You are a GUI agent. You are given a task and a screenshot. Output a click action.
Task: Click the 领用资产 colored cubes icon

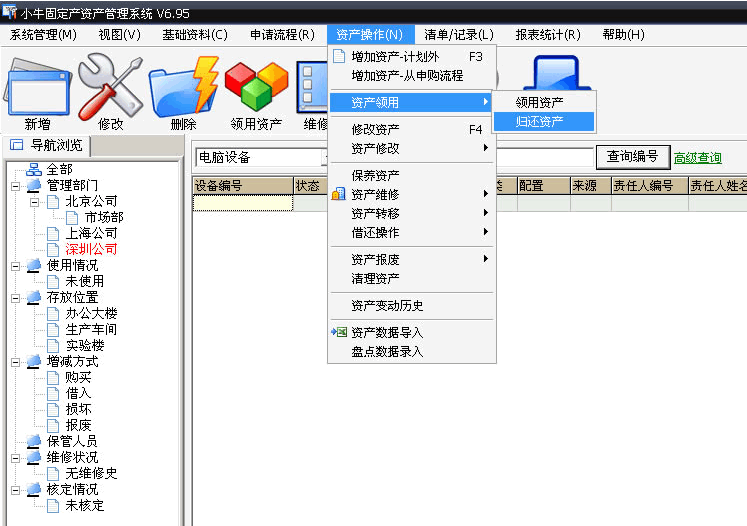[256, 86]
